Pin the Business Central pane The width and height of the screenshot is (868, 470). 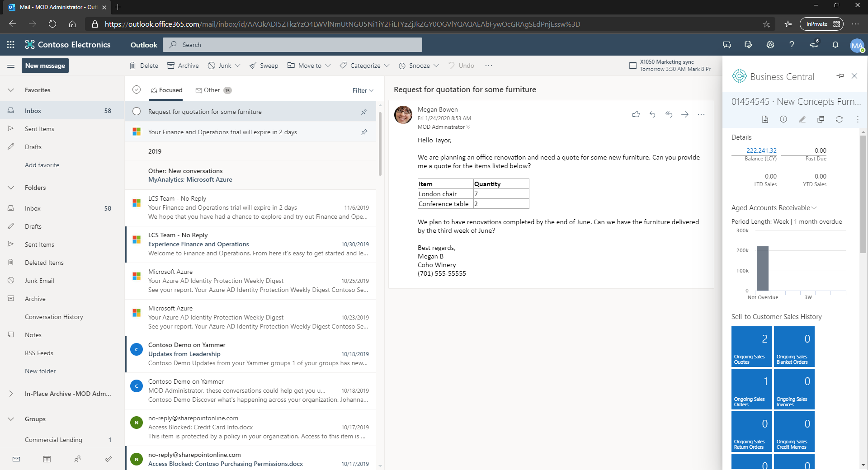point(840,76)
